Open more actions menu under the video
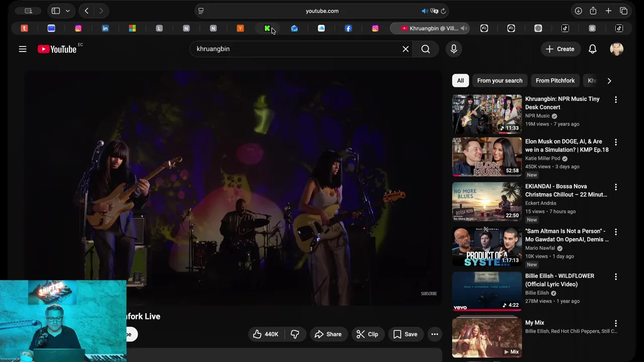This screenshot has width=644, height=362. 435,334
